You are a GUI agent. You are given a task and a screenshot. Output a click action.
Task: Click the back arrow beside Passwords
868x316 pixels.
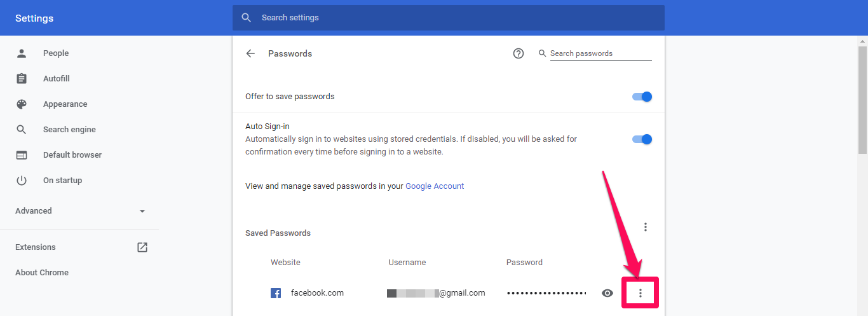pyautogui.click(x=250, y=53)
